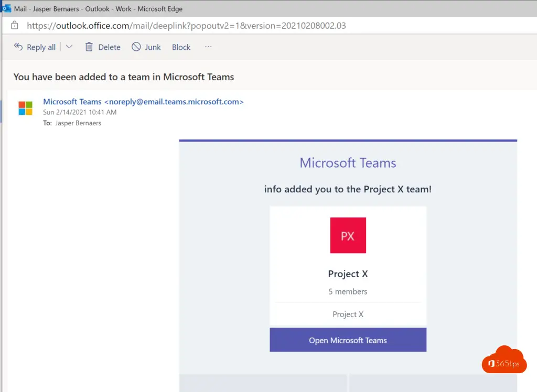Click the lock icon in address bar
537x392 pixels.
coord(14,25)
